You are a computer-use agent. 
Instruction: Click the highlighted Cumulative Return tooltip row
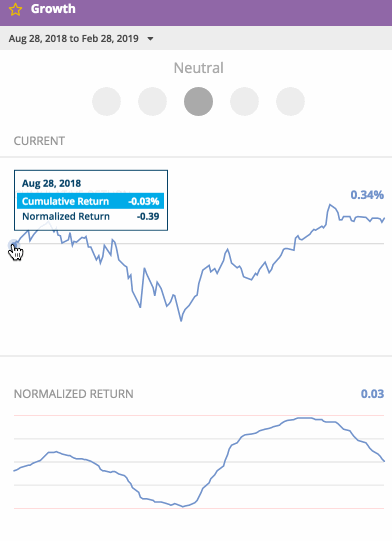pos(90,201)
